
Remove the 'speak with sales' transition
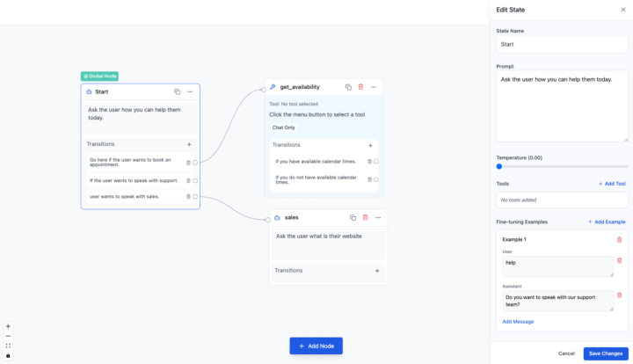[x=188, y=196]
